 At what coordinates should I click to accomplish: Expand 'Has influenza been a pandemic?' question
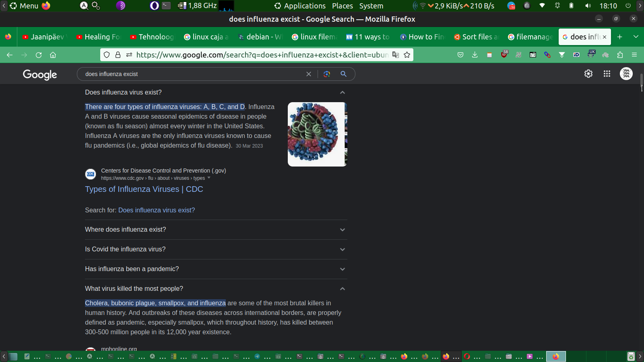(216, 269)
